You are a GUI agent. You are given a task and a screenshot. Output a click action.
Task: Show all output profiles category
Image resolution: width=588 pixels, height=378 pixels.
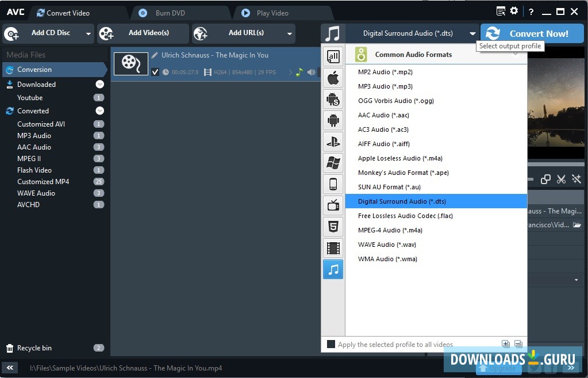pyautogui.click(x=333, y=57)
